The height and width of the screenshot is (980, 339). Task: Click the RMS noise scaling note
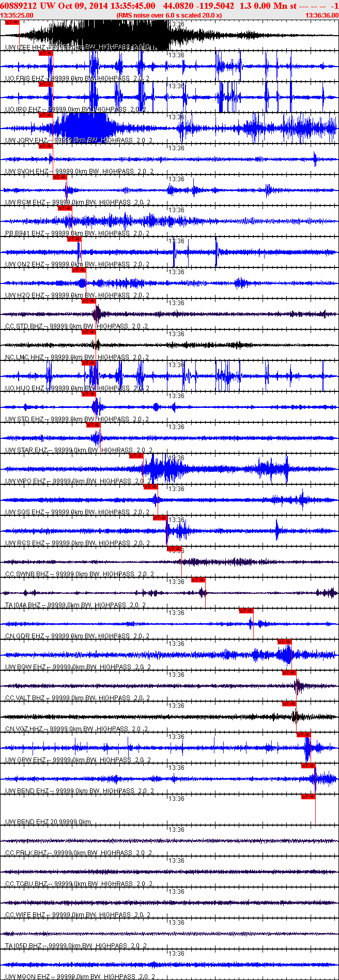169,15
